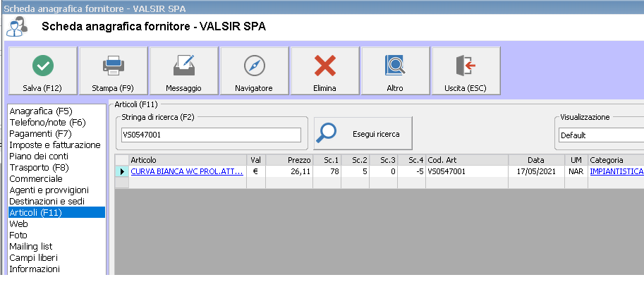Sort by the Cod. Art column header

tap(467, 160)
